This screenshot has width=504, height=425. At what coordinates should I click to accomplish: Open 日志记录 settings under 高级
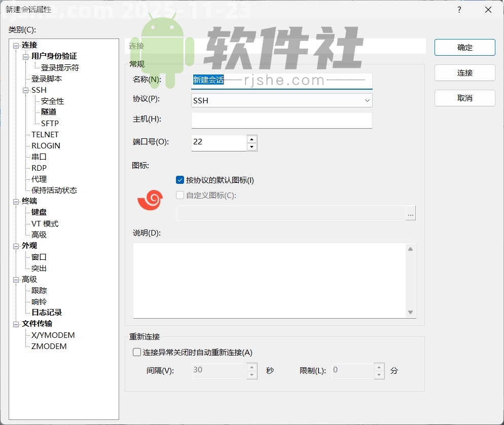tap(46, 313)
